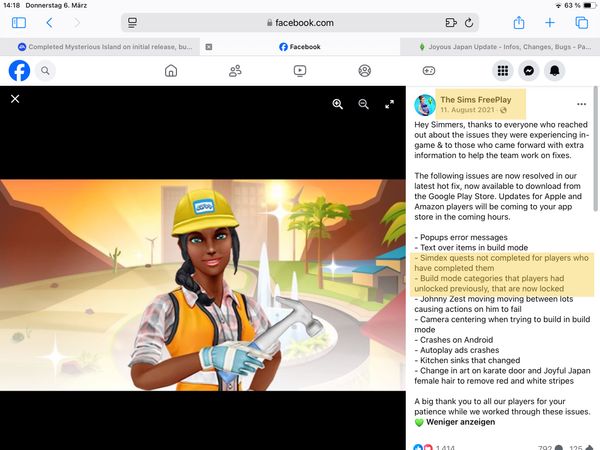Switch to the Completed Mysterious Island tab
This screenshot has width=600, height=450.
pos(105,46)
